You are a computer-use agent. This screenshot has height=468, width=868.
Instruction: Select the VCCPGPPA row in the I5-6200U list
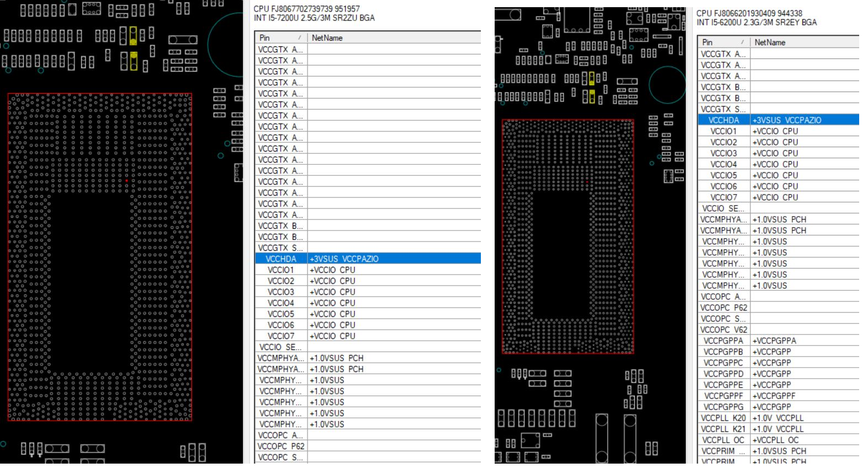pos(723,341)
